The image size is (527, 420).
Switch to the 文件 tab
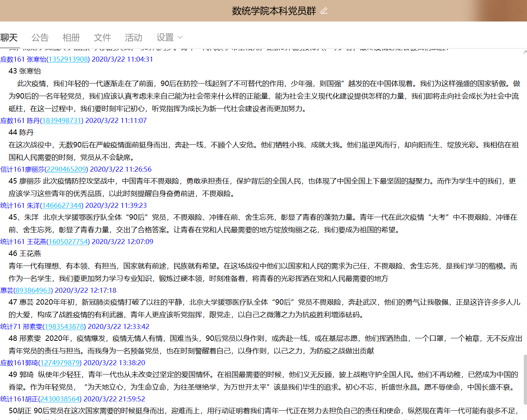pyautogui.click(x=102, y=38)
